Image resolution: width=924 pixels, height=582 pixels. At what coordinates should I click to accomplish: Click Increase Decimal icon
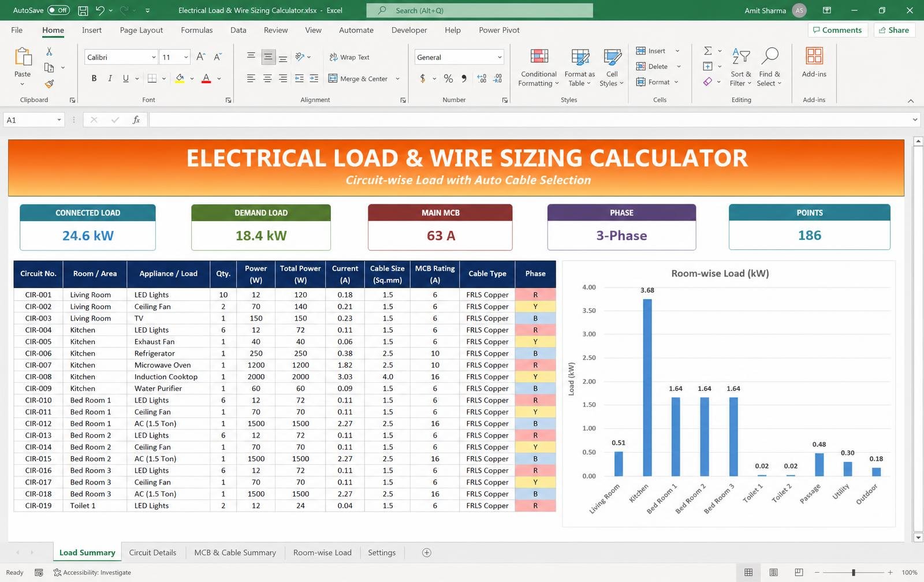[482, 79]
